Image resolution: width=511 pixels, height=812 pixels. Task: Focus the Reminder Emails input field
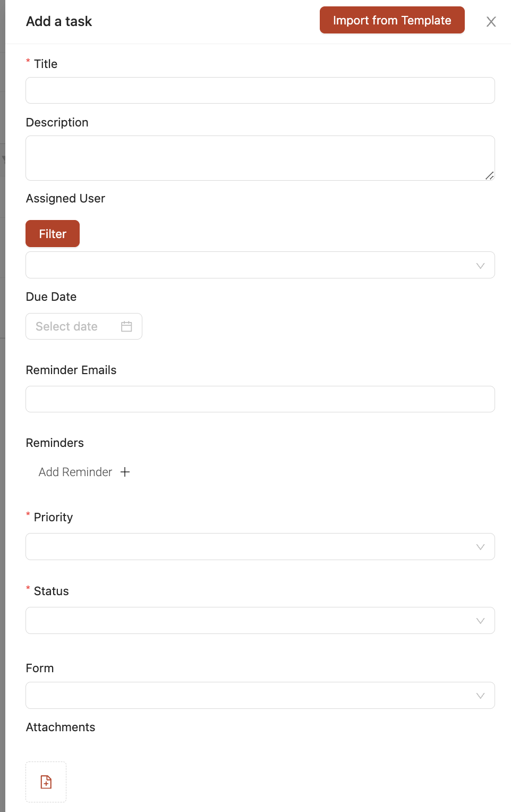pos(260,399)
